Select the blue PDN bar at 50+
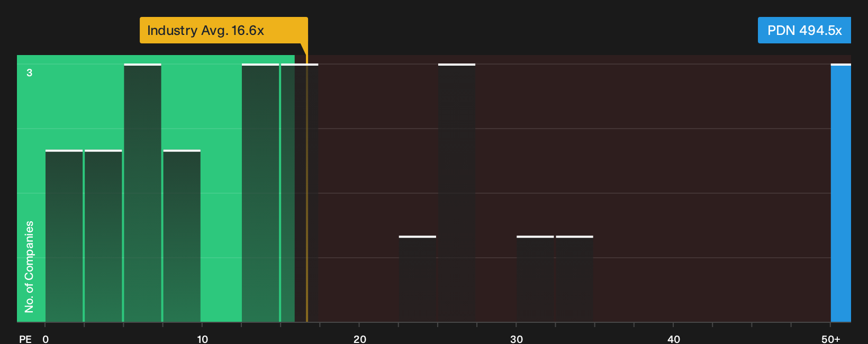868x344 pixels. [x=841, y=193]
